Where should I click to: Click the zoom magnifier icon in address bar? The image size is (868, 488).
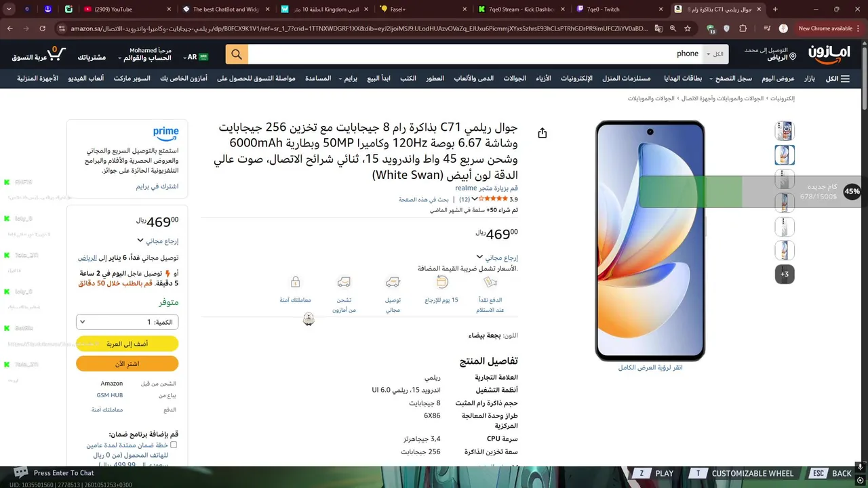[673, 28]
